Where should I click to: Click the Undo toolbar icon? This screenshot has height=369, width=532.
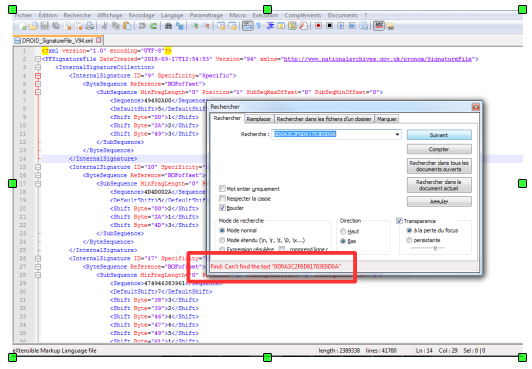142,26
